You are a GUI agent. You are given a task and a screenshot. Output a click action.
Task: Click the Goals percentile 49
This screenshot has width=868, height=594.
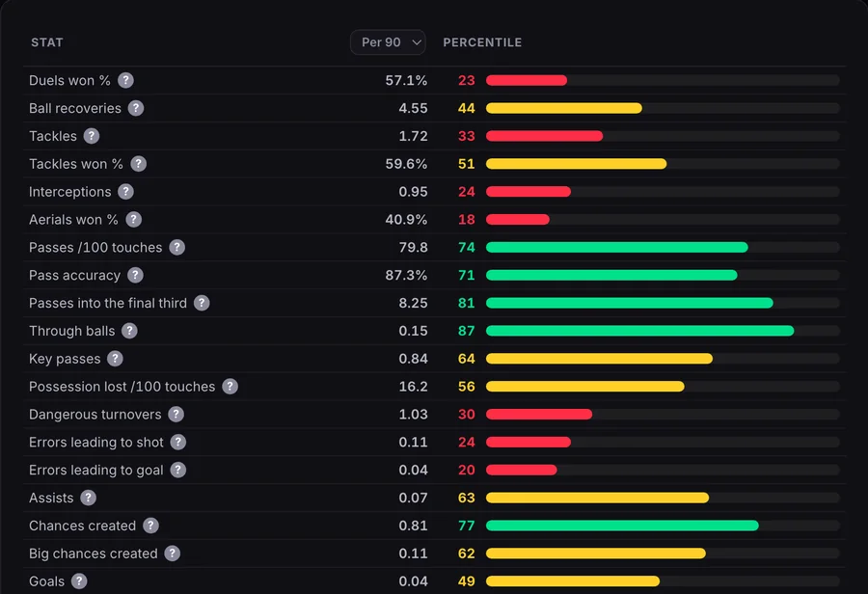tap(467, 581)
